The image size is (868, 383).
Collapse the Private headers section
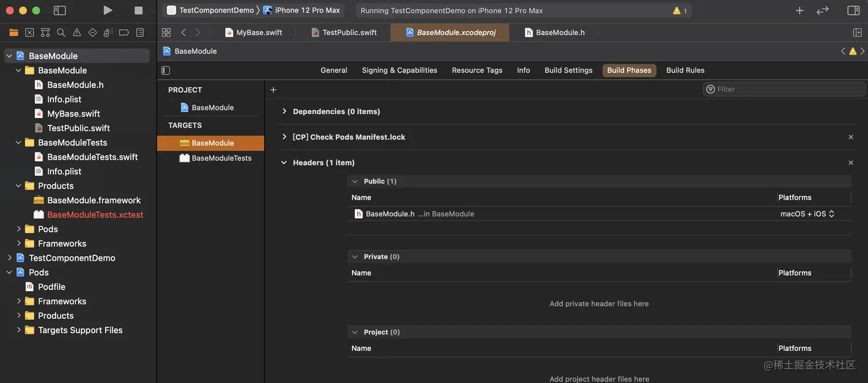coord(355,257)
